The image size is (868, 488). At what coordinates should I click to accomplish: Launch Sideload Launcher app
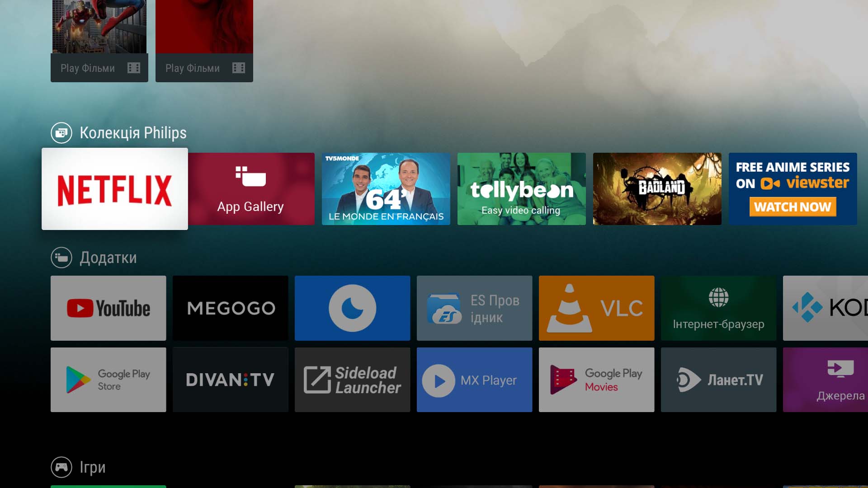(x=352, y=380)
